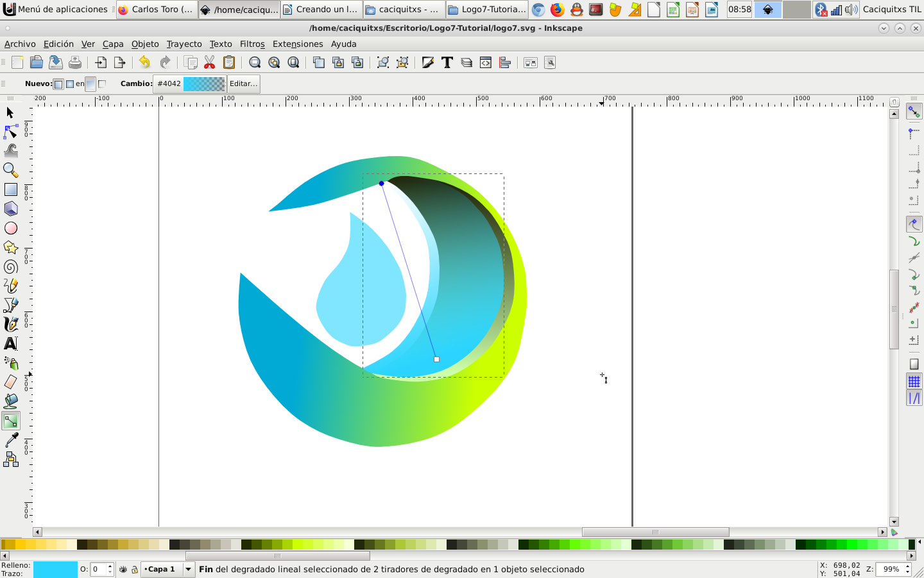Paste from clipboard icon
The image size is (924, 578).
click(229, 62)
